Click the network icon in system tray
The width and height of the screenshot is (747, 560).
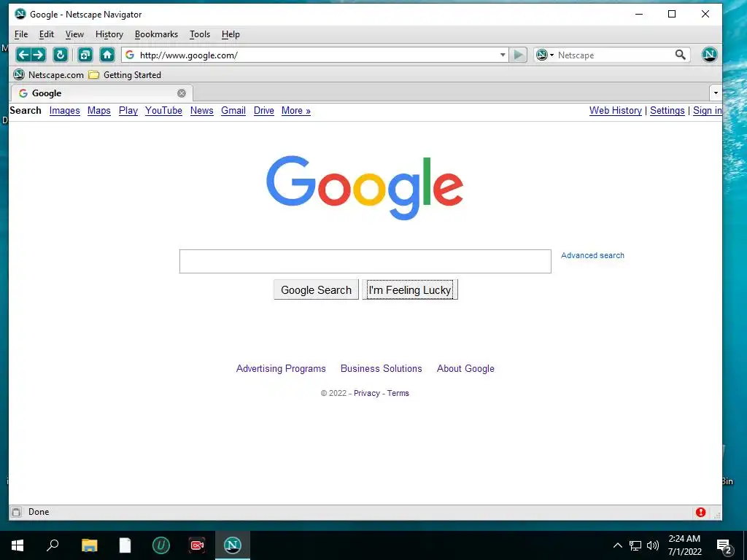pyautogui.click(x=635, y=545)
